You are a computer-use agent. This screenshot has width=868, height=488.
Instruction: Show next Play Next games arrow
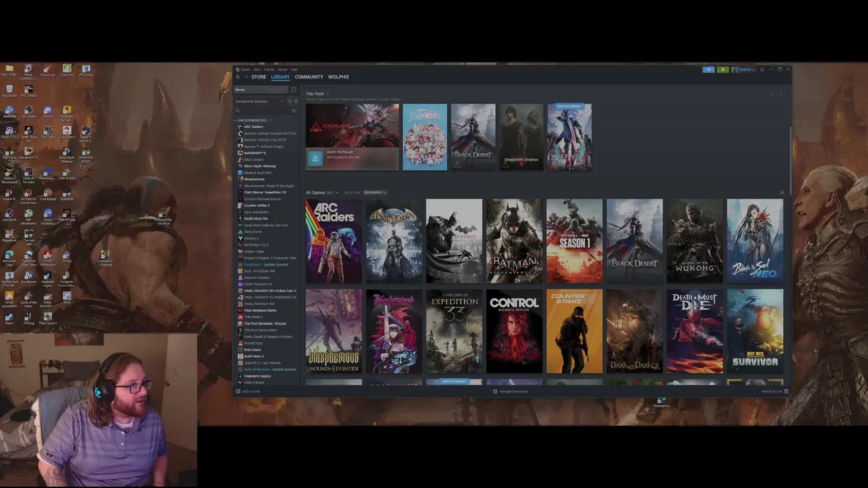click(x=781, y=94)
